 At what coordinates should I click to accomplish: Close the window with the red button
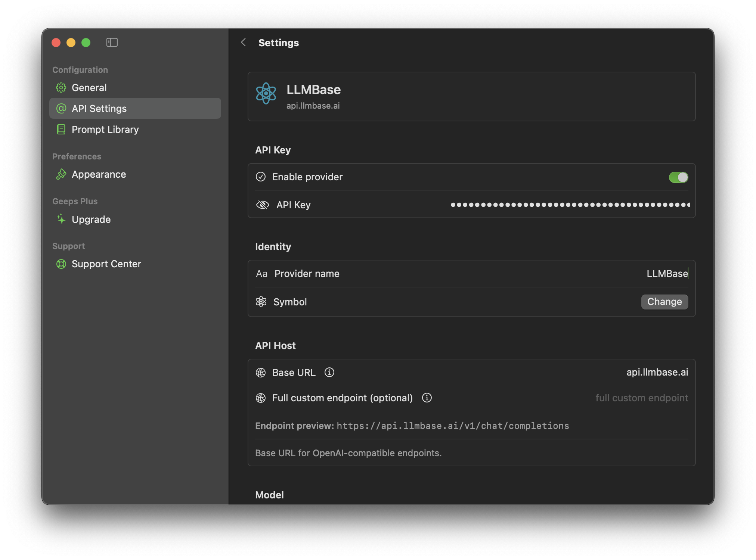click(56, 43)
